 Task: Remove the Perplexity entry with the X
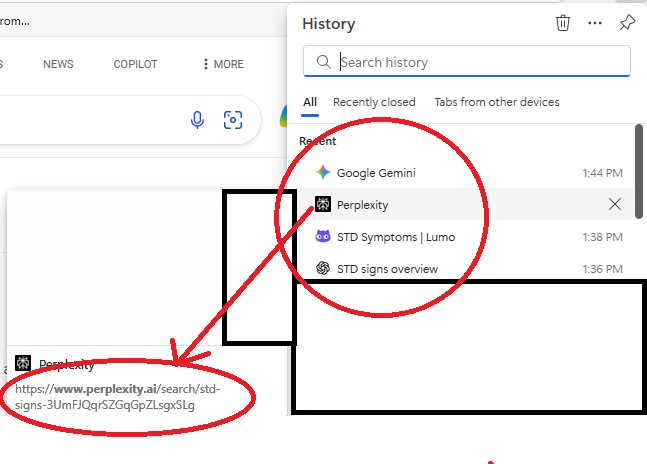(x=615, y=204)
